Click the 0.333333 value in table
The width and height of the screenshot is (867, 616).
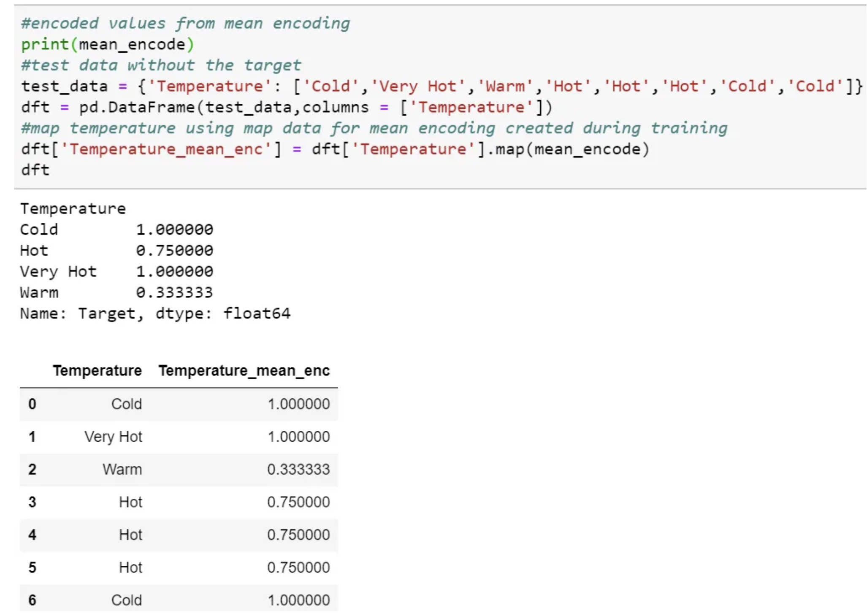tap(298, 469)
